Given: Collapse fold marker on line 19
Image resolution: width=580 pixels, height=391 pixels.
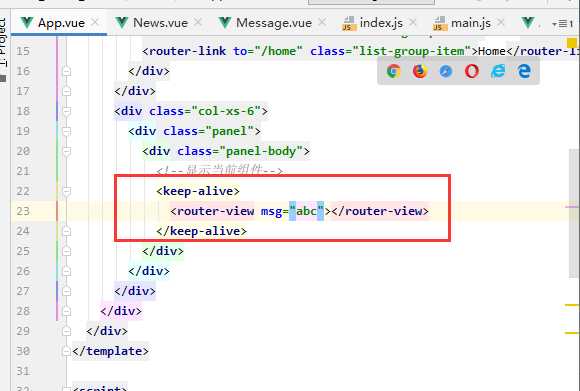Looking at the screenshot, I should [67, 131].
